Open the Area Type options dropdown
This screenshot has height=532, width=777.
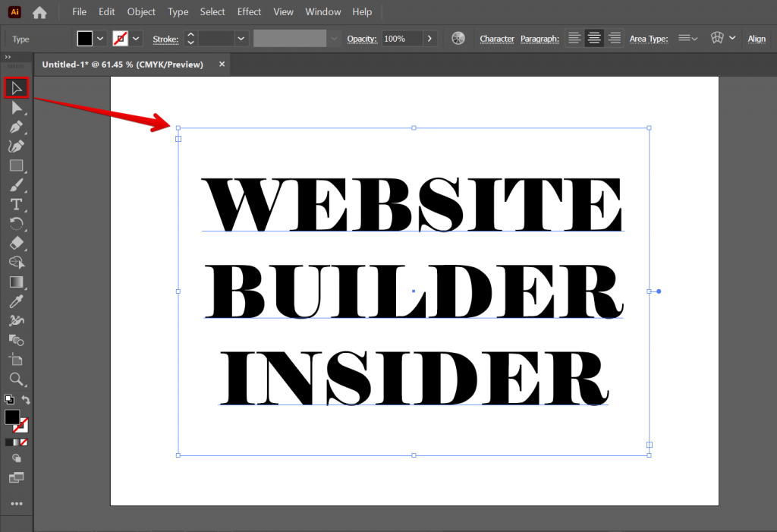coord(687,38)
